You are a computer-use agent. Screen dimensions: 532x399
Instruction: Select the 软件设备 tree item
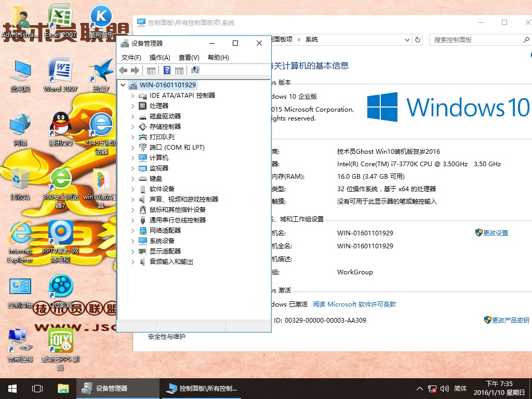[162, 189]
